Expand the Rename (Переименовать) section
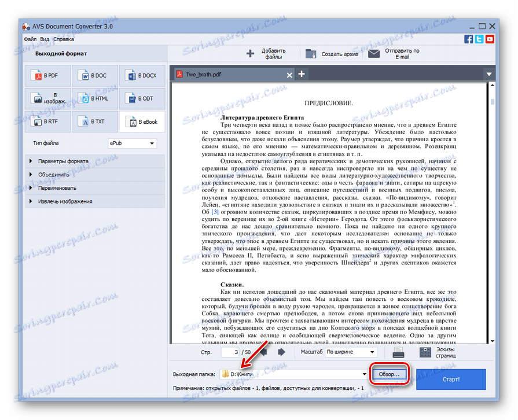518x420 pixels. pyautogui.click(x=95, y=188)
